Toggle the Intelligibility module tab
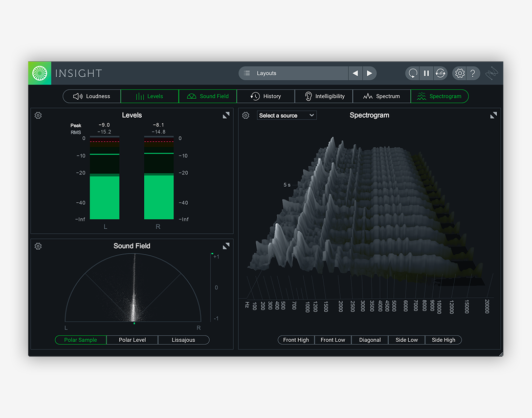Viewport: 532px width, 418px height. pos(324,96)
